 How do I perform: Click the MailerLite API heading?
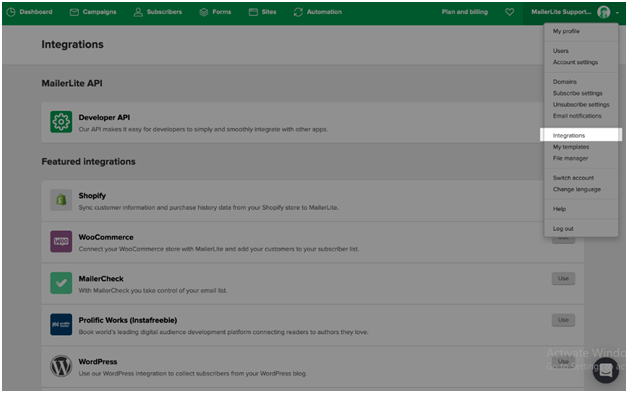(x=72, y=83)
